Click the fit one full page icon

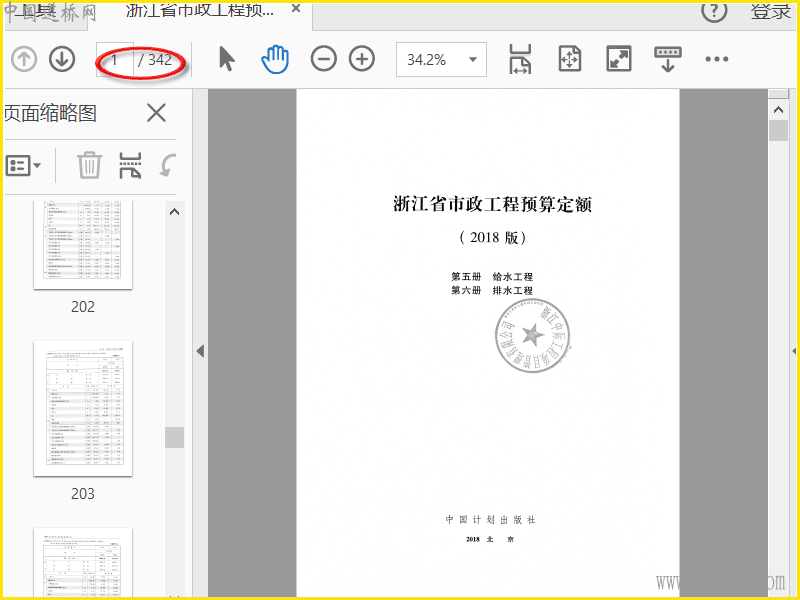pos(569,59)
